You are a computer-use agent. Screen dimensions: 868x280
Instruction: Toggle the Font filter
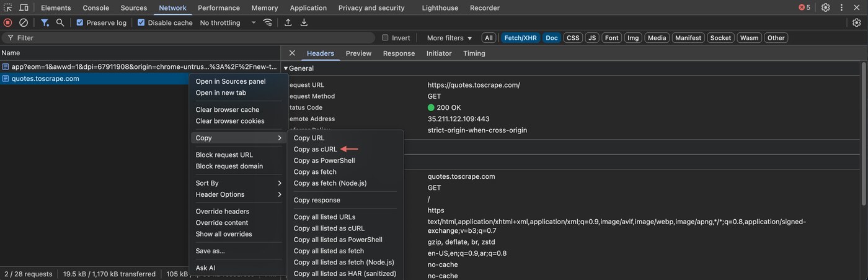[612, 38]
